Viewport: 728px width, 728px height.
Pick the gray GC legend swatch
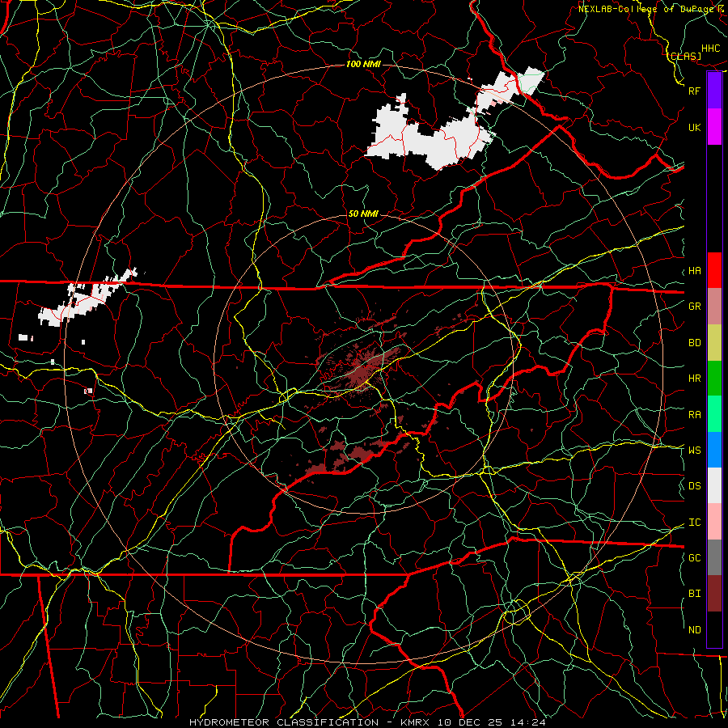click(x=714, y=557)
